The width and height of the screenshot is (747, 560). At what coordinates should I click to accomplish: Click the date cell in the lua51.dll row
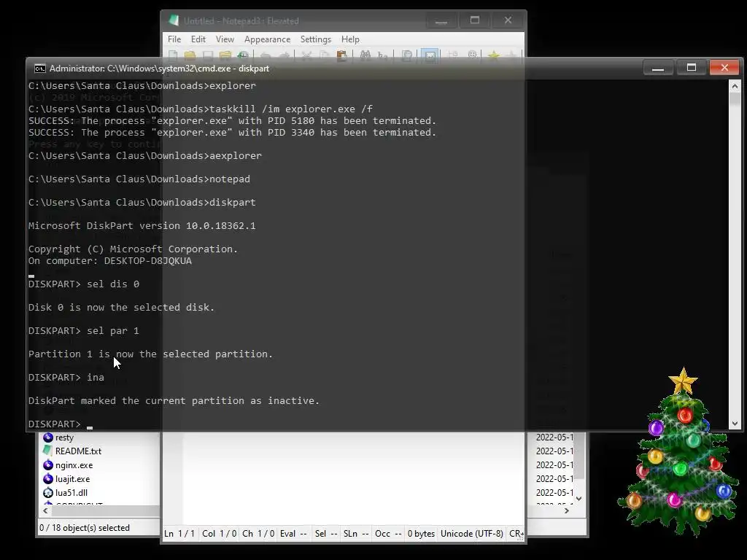554,492
